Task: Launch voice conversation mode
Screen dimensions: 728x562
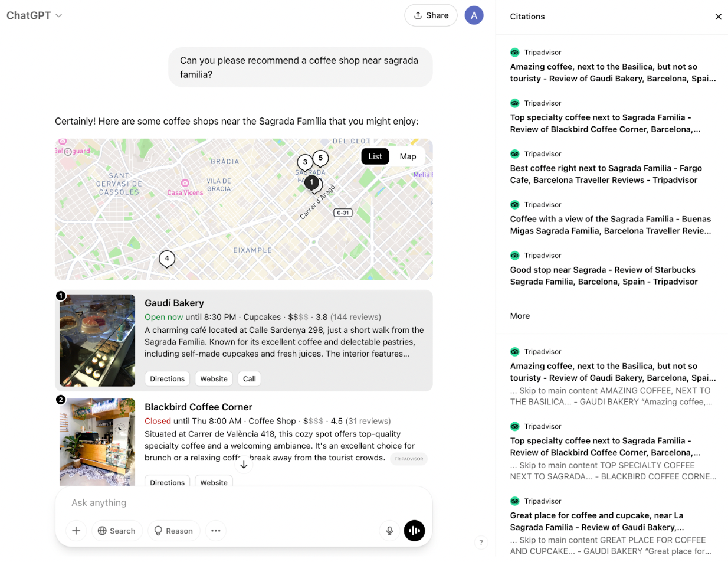Action: (x=414, y=531)
